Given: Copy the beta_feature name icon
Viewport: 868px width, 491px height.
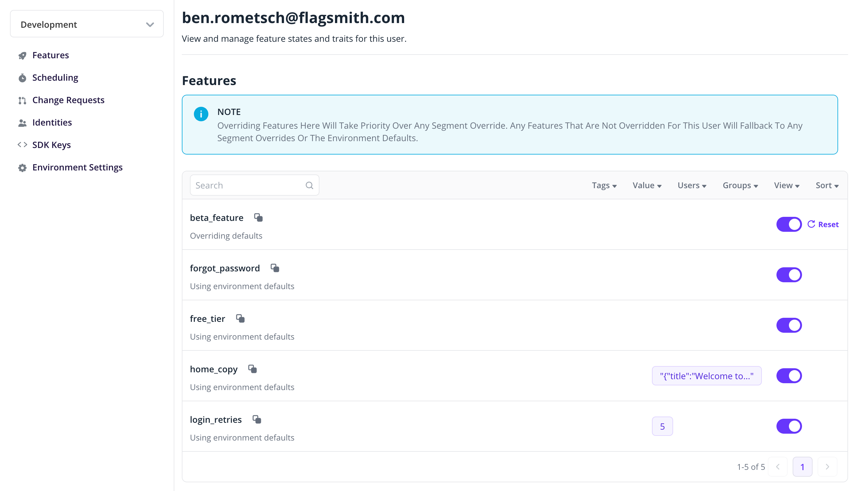Looking at the screenshot, I should (258, 217).
